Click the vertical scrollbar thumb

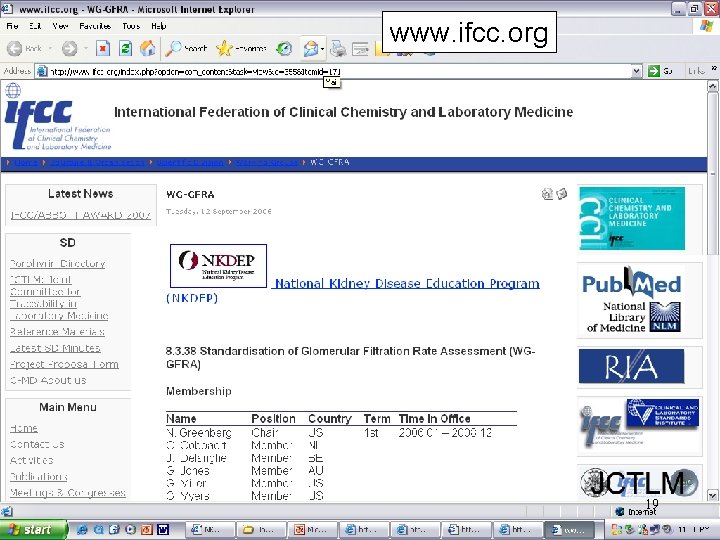pos(713,174)
